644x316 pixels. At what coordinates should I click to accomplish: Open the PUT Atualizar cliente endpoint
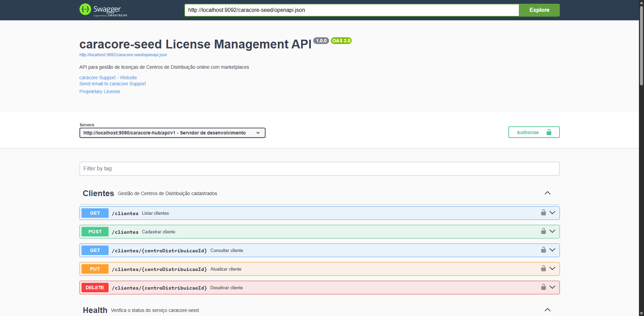pos(226,269)
